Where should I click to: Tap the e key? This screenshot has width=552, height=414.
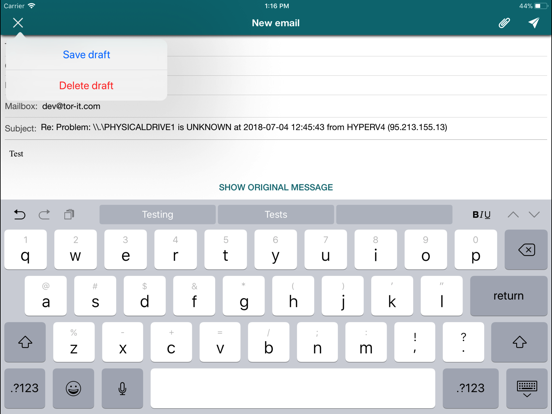point(125,250)
